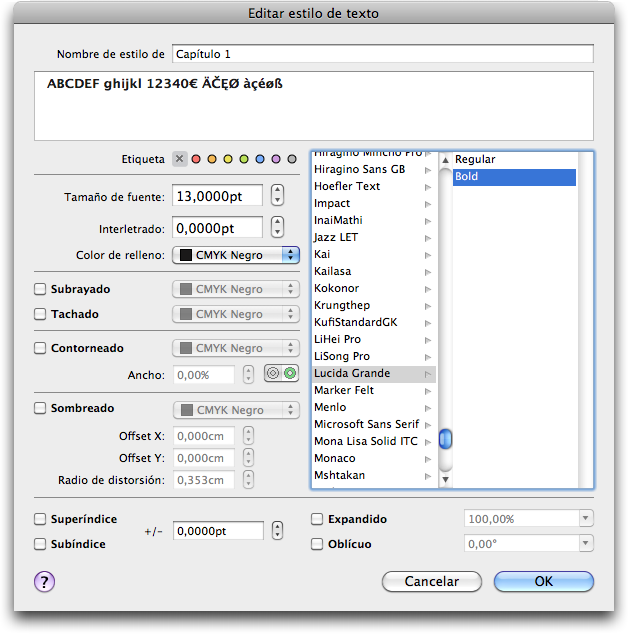
Task: Select the inner outline position icon
Action: pyautogui.click(x=273, y=373)
